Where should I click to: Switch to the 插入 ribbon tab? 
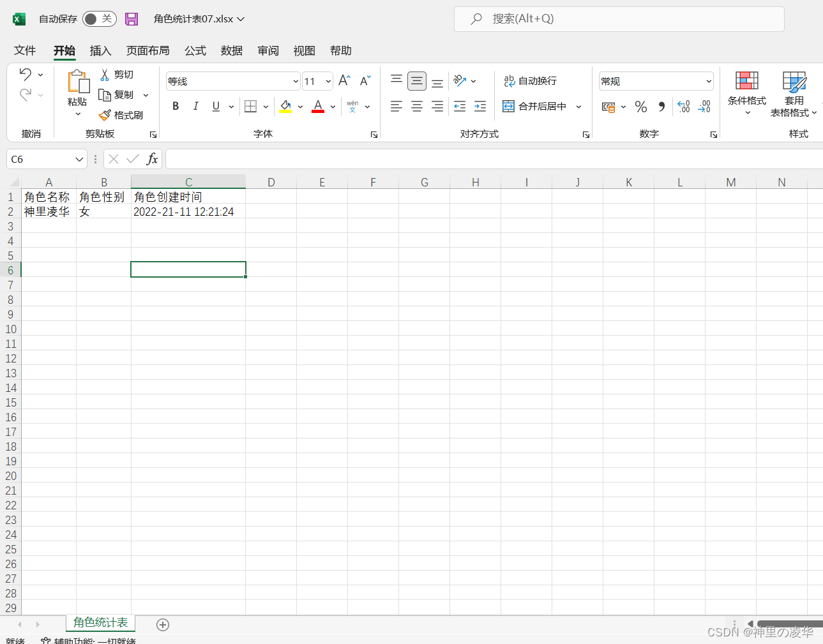[100, 50]
